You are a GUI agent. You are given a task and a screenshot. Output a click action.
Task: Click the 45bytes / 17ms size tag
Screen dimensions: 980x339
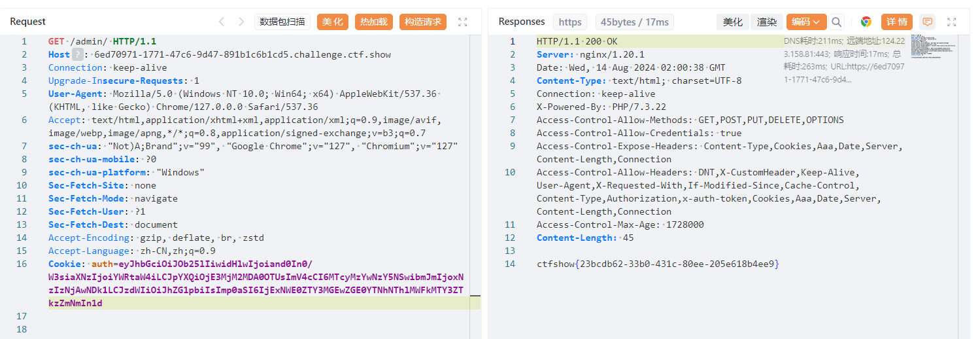[635, 22]
